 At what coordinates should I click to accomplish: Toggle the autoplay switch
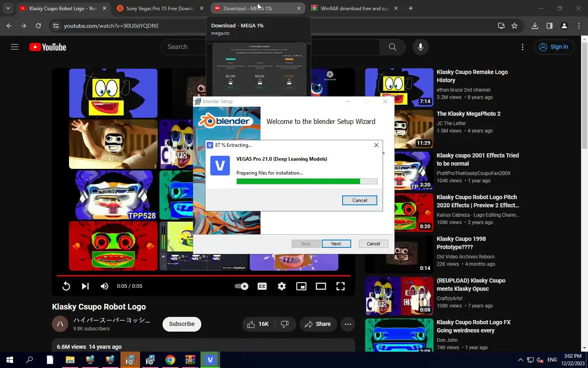[241, 286]
